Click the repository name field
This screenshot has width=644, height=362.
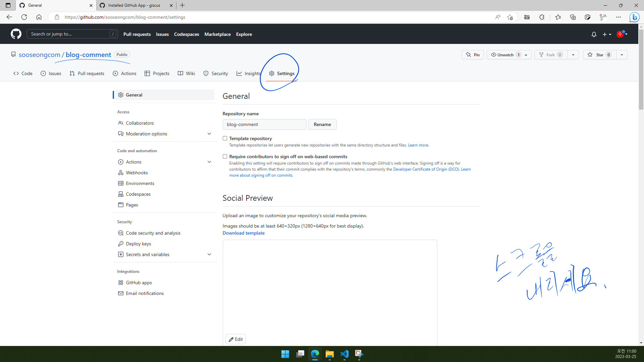[264, 124]
